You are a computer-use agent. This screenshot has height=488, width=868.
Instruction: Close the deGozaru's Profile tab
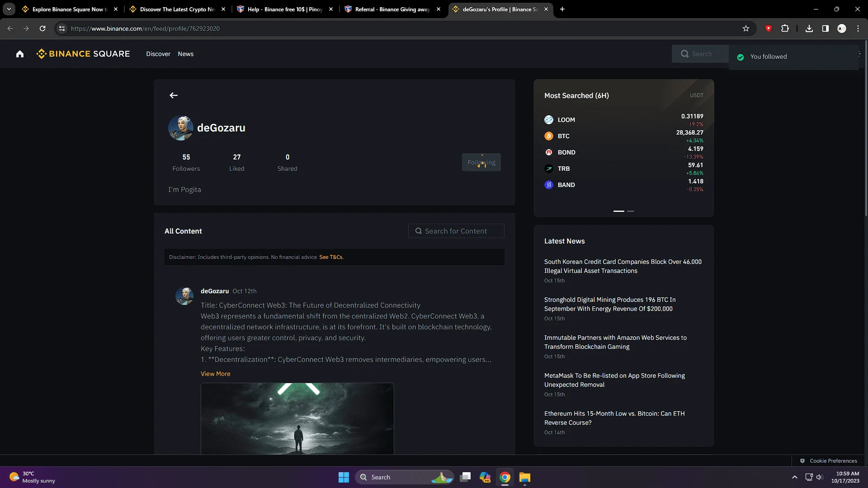tap(546, 9)
